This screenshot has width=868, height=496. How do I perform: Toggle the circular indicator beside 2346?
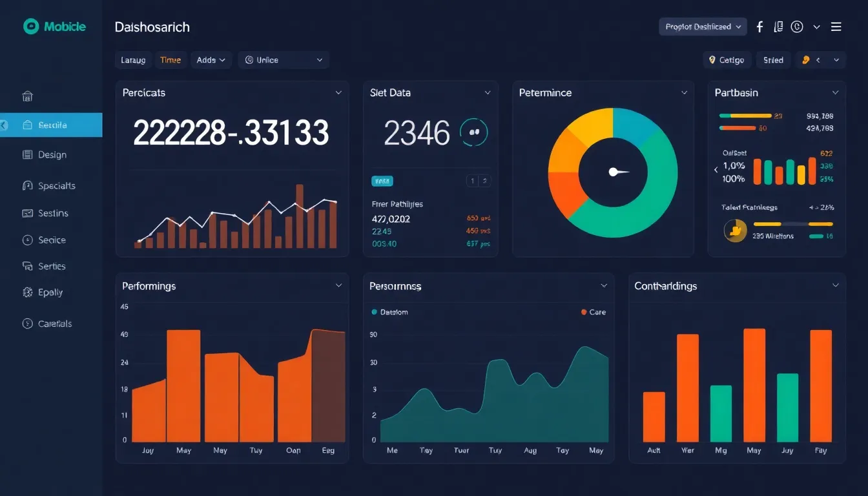pyautogui.click(x=473, y=132)
